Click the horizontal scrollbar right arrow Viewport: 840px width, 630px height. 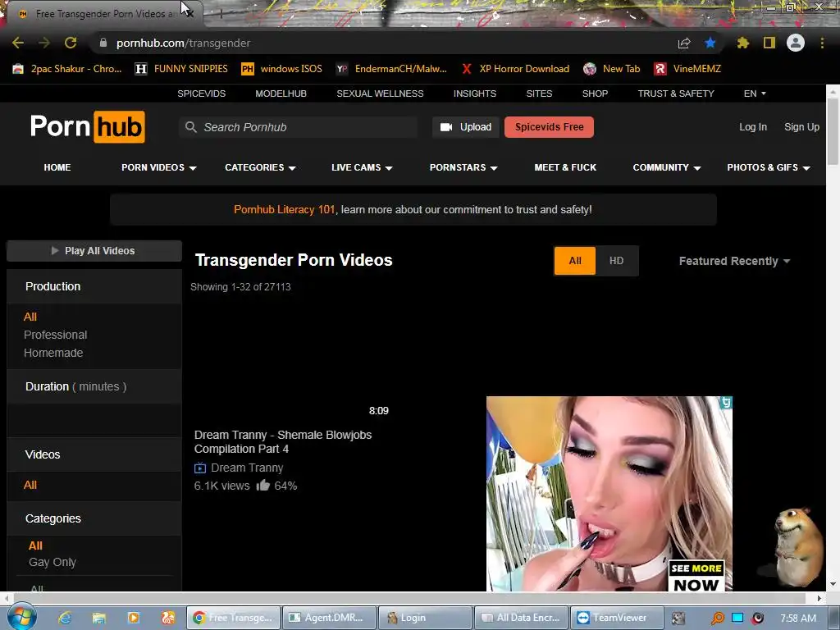coord(819,598)
